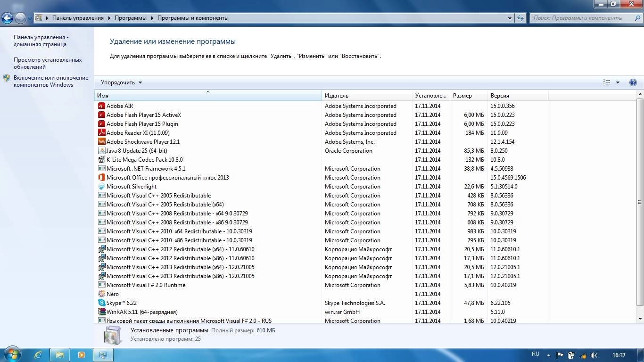Click Oracle Corporation publisher cell
644x362 pixels.
pos(348,151)
